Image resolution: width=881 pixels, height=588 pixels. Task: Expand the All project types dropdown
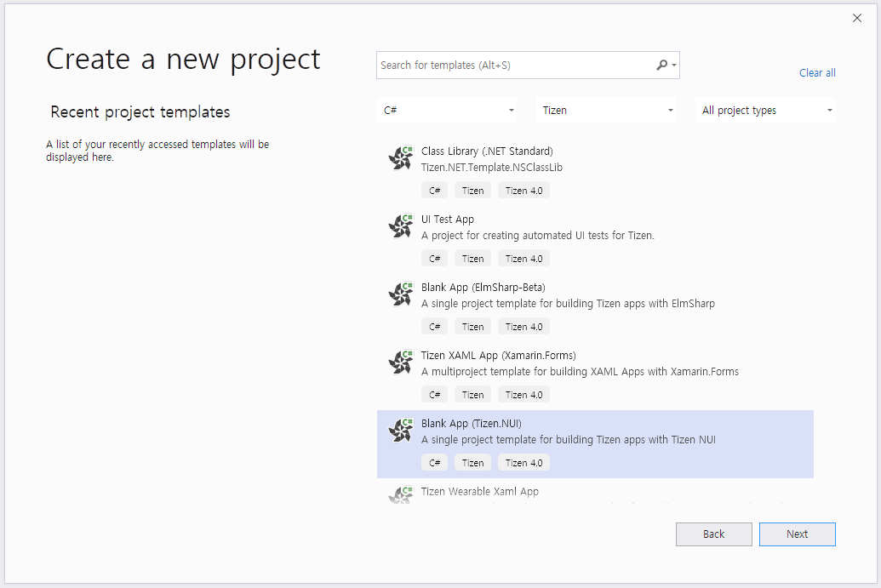[x=765, y=111]
